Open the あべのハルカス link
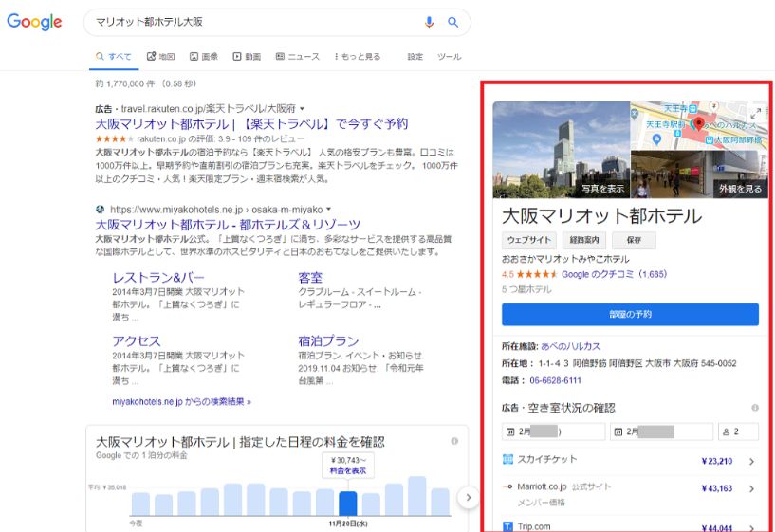 [570, 346]
